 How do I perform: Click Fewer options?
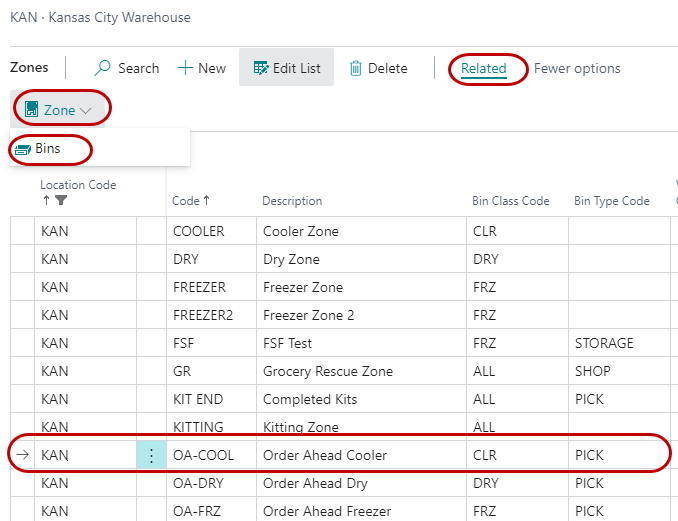(x=577, y=68)
